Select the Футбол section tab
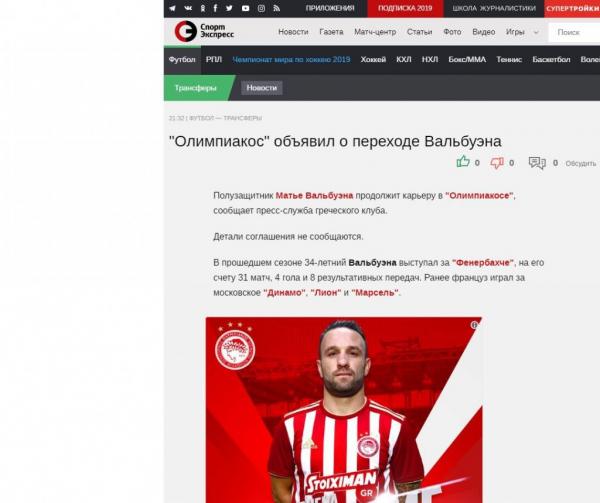The height and width of the screenshot is (503, 600). [x=182, y=60]
